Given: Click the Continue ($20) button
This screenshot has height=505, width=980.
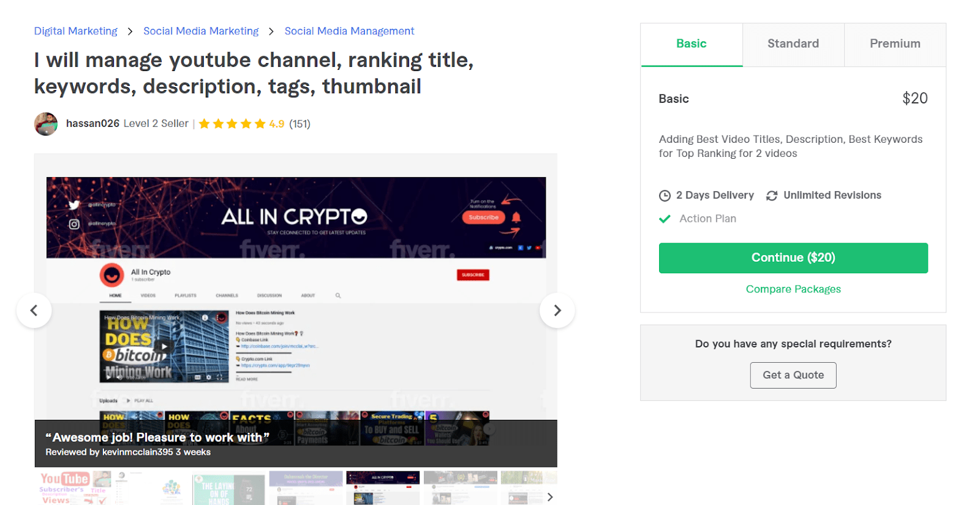Looking at the screenshot, I should (x=793, y=258).
